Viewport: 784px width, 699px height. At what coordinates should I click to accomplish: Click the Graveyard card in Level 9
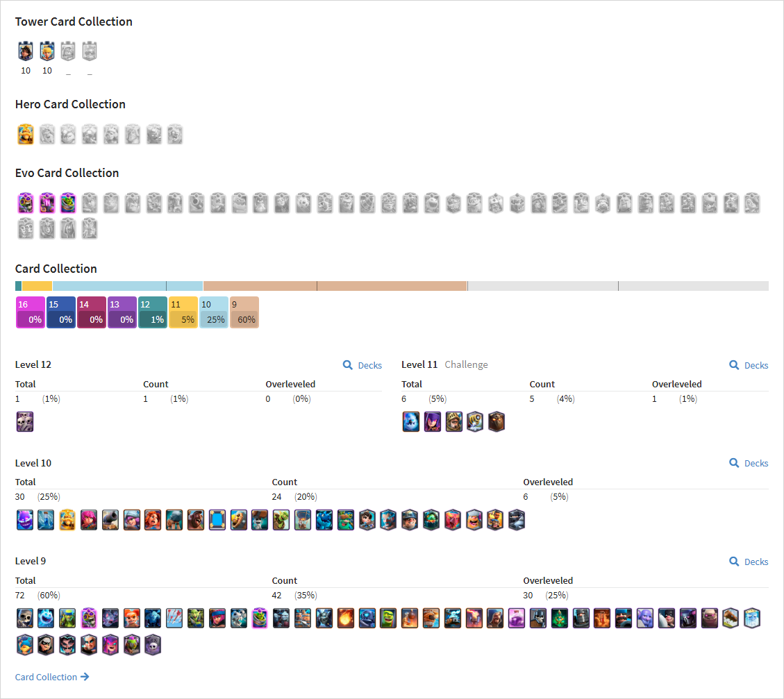click(x=153, y=645)
